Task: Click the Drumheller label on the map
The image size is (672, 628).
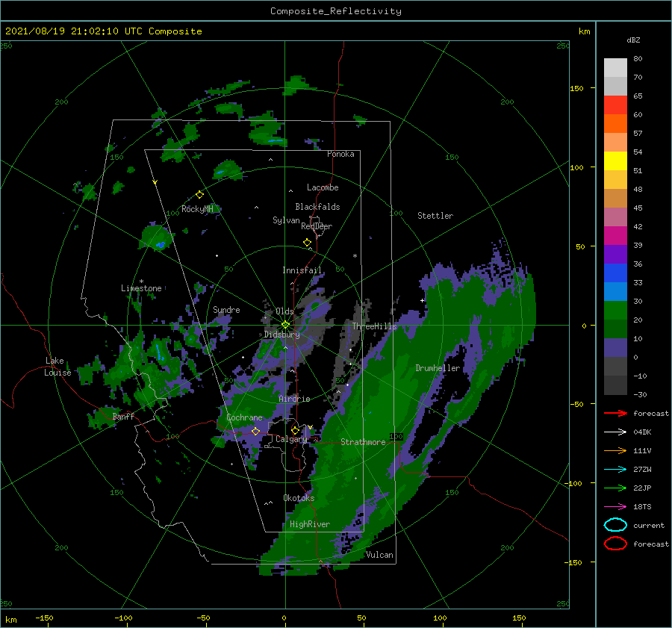Action: click(438, 368)
